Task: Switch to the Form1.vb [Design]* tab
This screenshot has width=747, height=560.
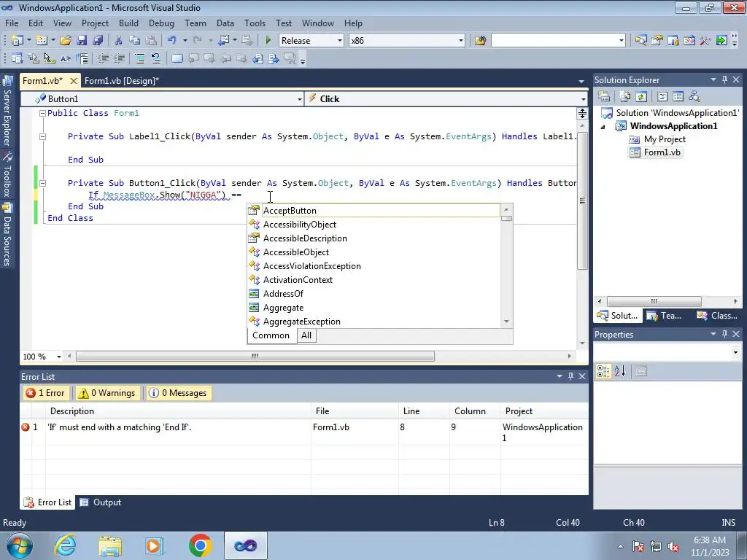Action: click(122, 80)
